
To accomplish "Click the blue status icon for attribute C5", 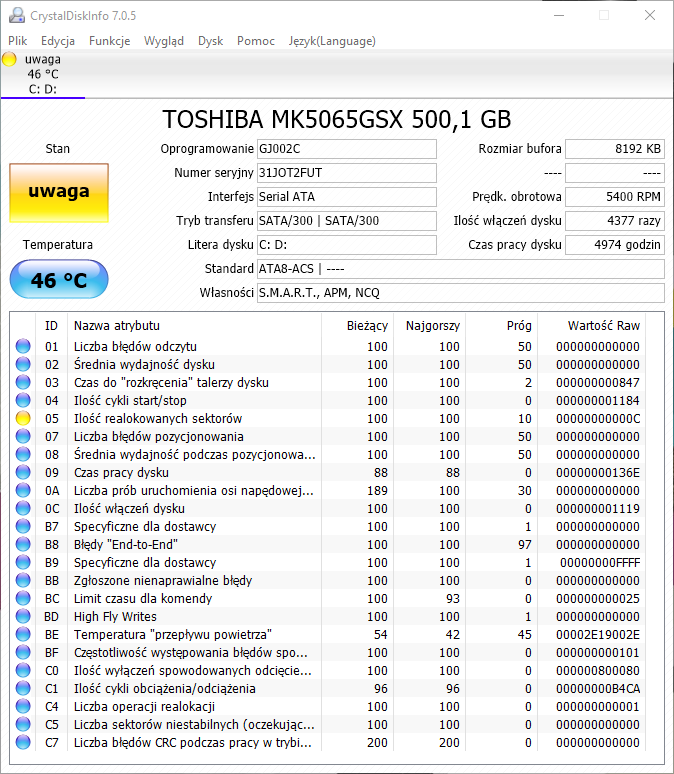I will 23,725.
